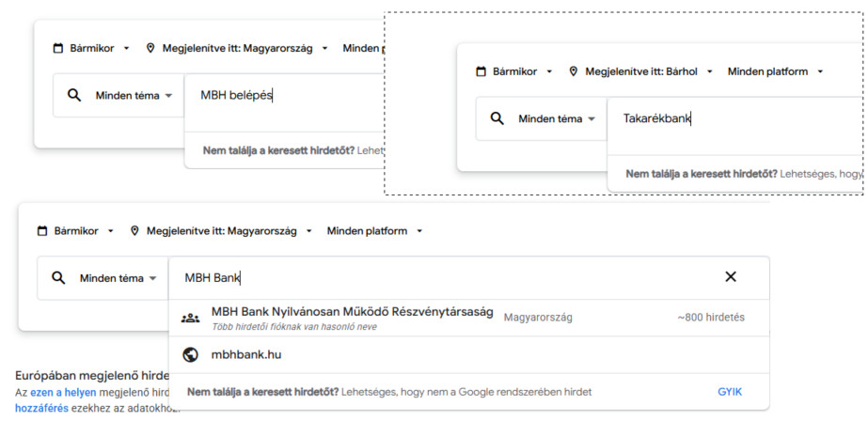Image resolution: width=868 pixels, height=421 pixels.
Task: Click location pin icon in Takarékbank panel
Action: point(574,71)
